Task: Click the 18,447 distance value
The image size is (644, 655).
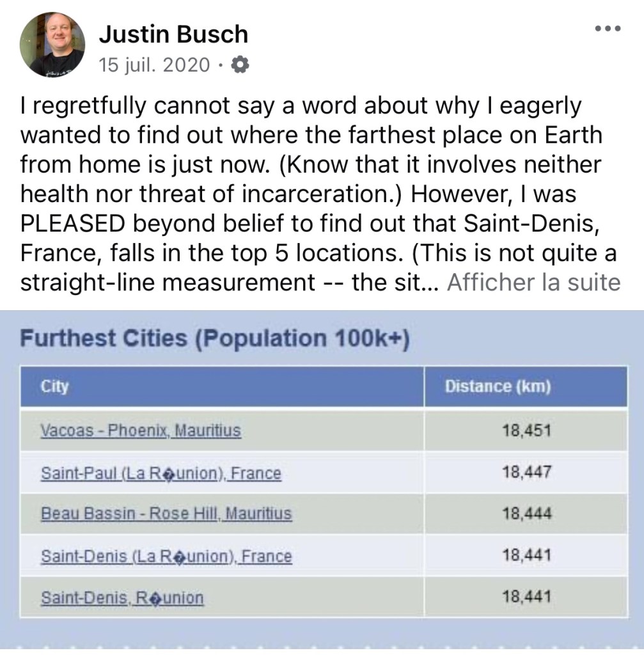Action: (x=526, y=473)
